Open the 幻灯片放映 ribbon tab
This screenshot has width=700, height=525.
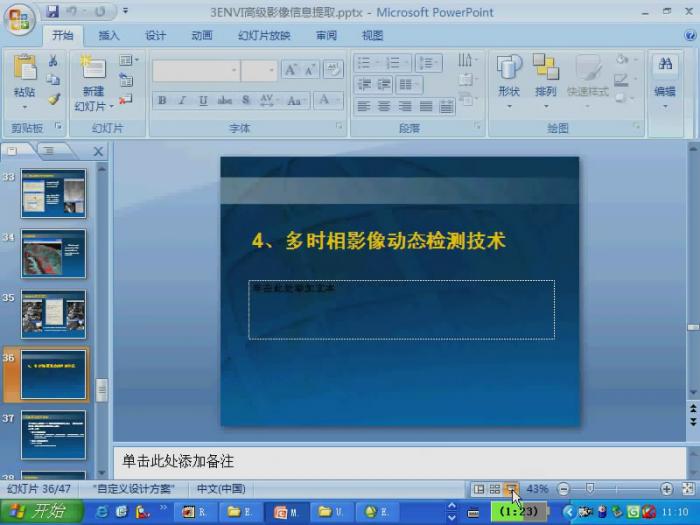coord(264,35)
